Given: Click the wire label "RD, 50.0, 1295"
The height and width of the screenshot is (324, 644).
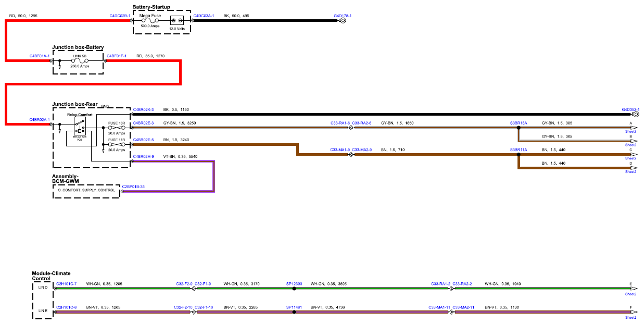Looking at the screenshot, I should (23, 16).
